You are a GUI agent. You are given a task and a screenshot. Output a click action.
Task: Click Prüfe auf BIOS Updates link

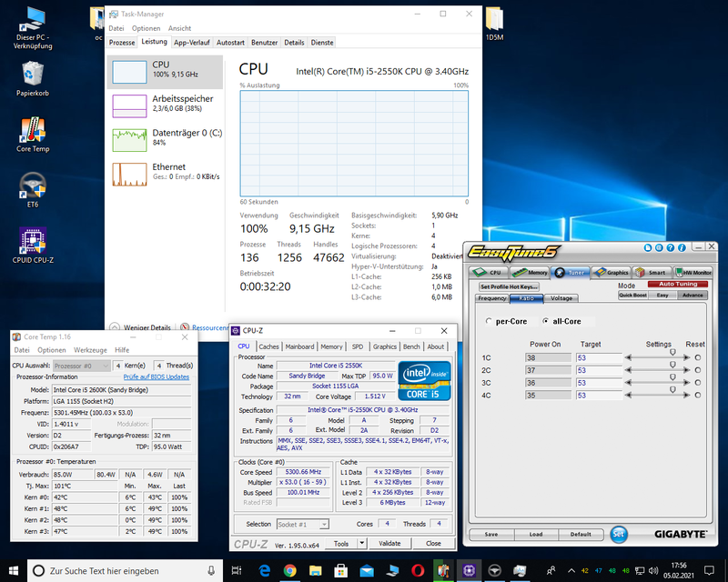(156, 376)
